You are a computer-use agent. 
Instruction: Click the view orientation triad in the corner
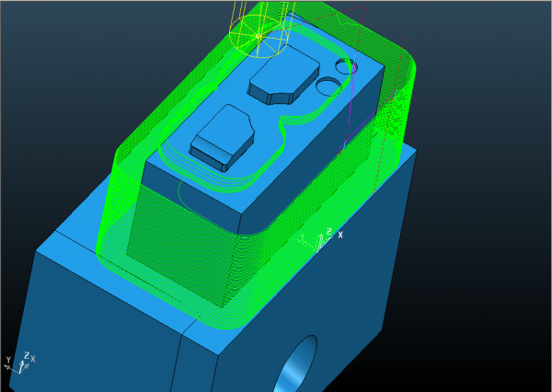tap(19, 363)
